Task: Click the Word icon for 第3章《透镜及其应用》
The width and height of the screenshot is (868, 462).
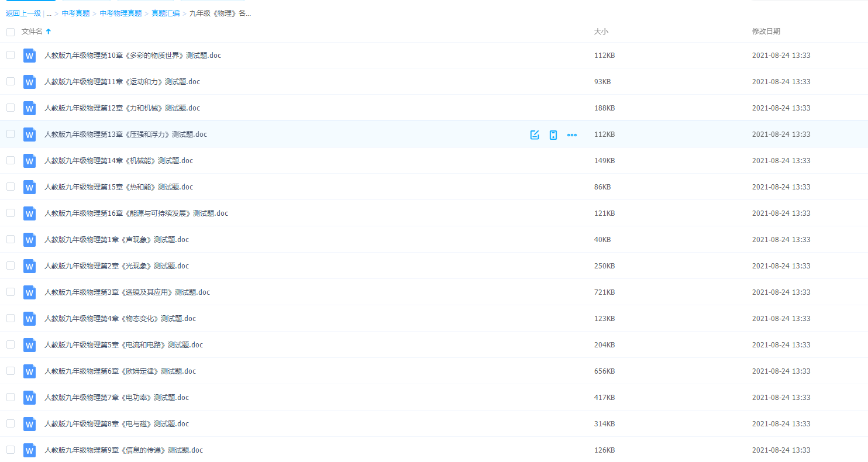Action: pyautogui.click(x=29, y=292)
